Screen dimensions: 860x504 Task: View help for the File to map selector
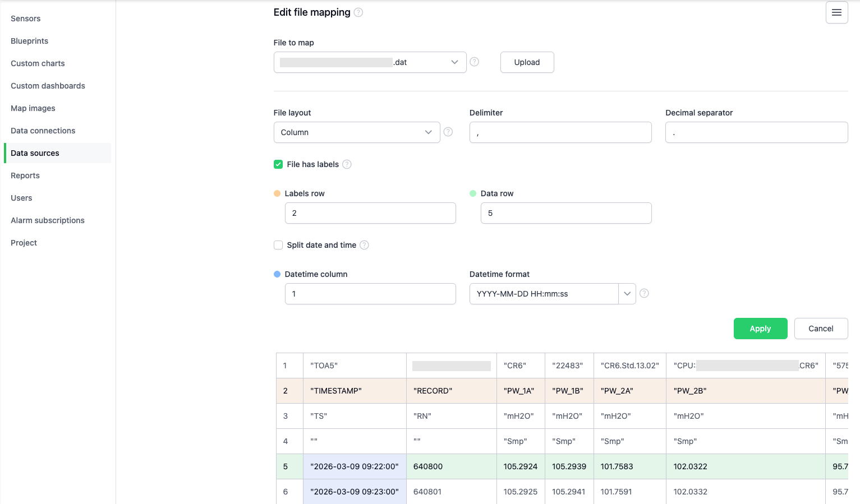(x=474, y=62)
